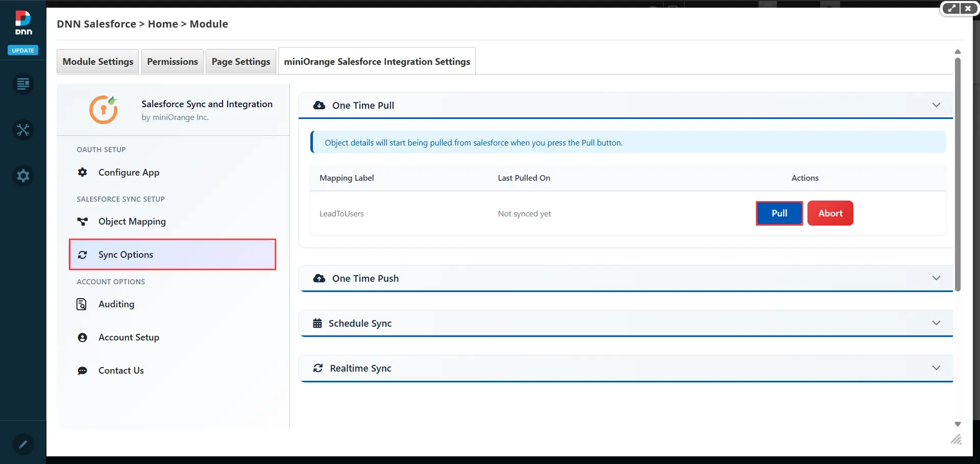Open the Settings gear icon in sidebar

coord(23,176)
